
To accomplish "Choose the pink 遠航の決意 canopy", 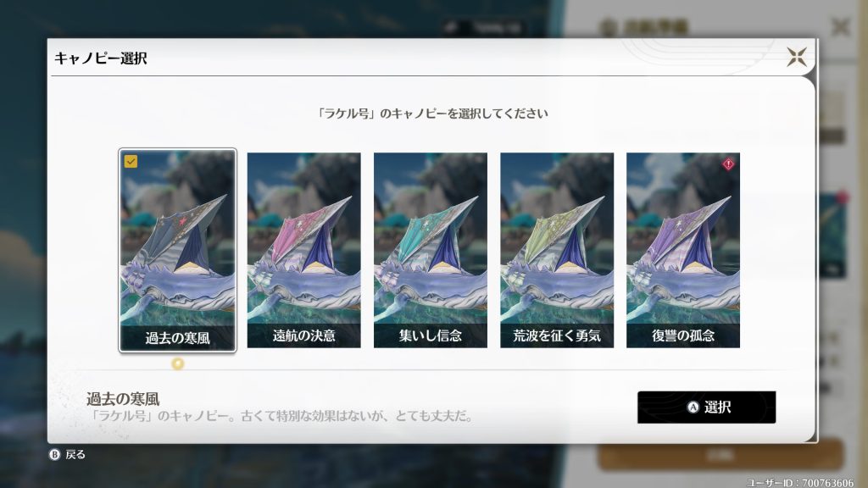I will 304,250.
